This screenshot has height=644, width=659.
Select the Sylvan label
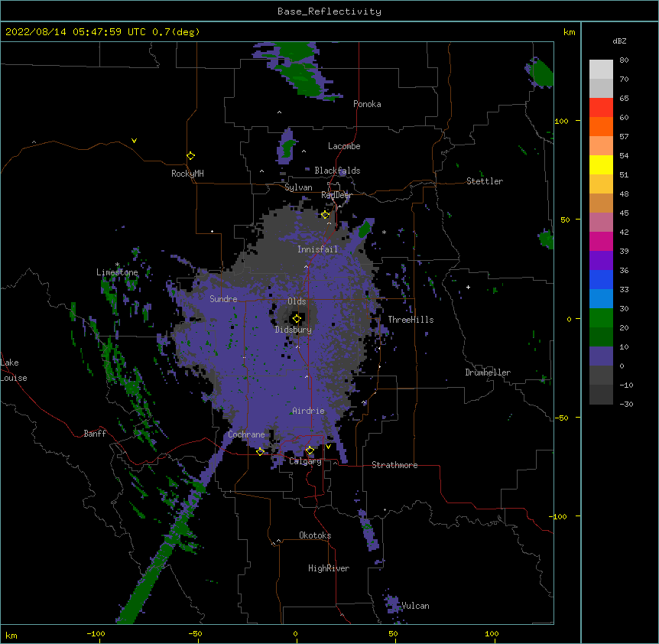pos(298,187)
